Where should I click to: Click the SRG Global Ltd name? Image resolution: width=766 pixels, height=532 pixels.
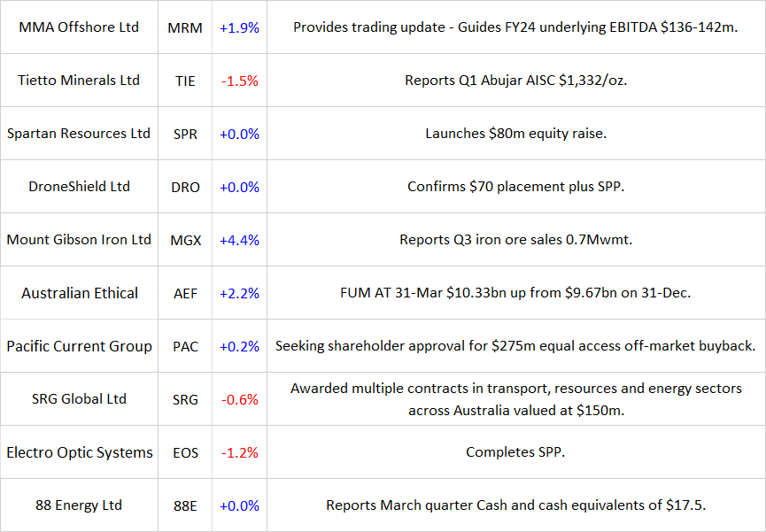coord(79,399)
